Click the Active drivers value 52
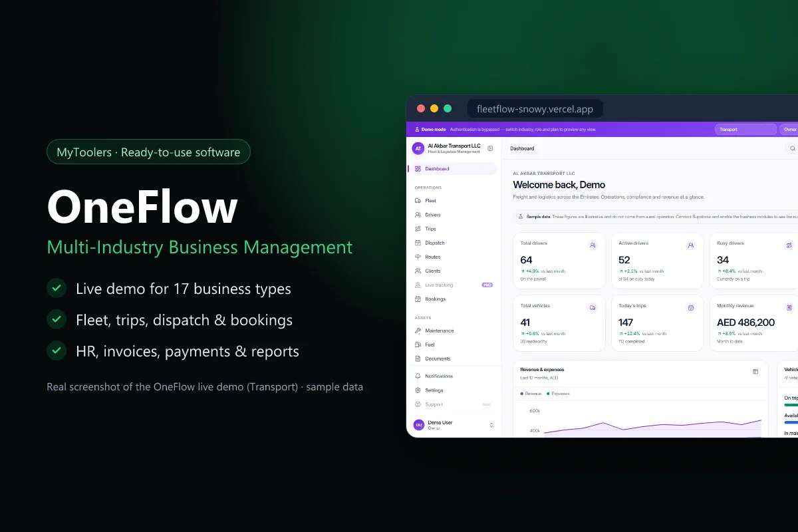This screenshot has height=532, width=798. pyautogui.click(x=624, y=260)
